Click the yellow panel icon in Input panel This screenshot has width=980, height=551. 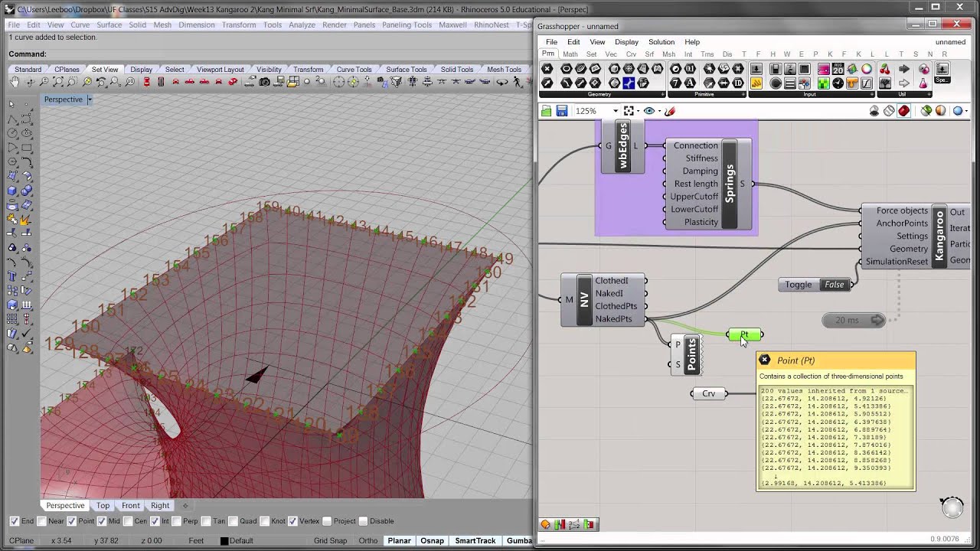[756, 83]
